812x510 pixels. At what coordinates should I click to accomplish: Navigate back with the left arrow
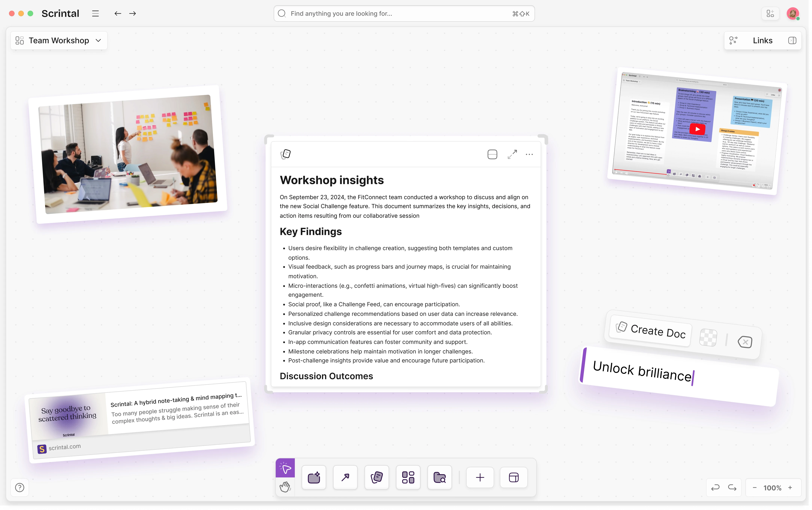tap(118, 13)
